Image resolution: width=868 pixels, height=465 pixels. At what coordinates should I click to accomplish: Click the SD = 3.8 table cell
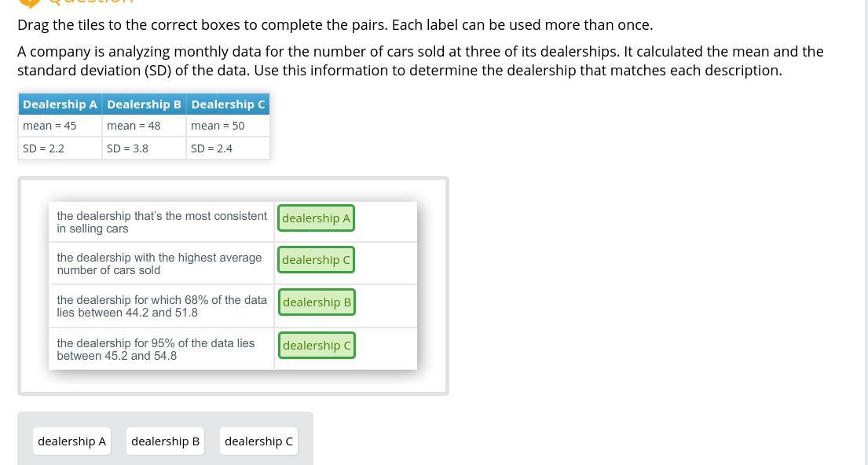click(x=144, y=148)
